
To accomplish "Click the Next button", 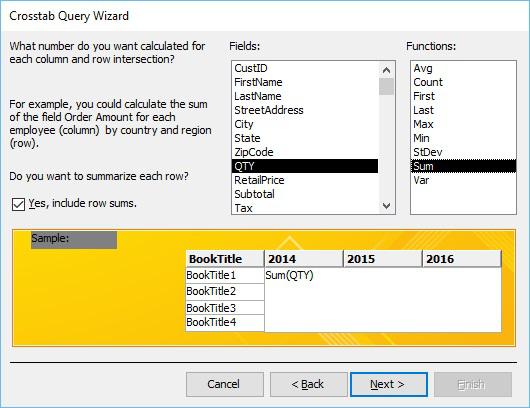I will coord(389,384).
